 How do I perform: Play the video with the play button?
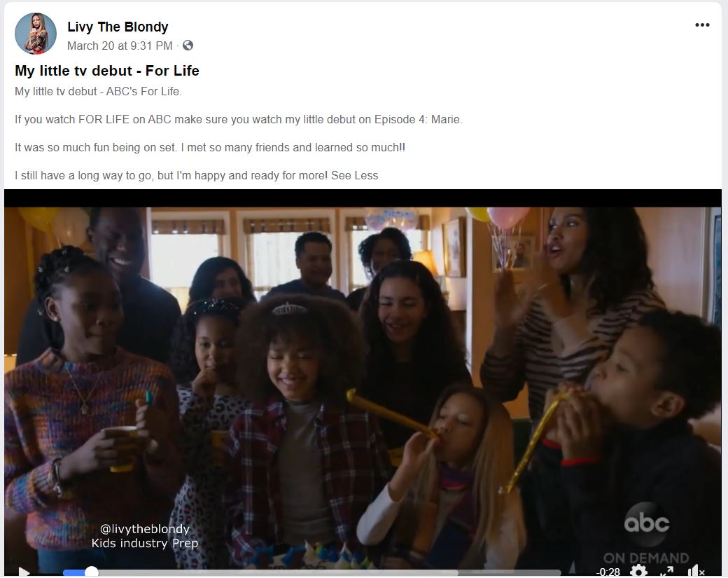click(24, 572)
